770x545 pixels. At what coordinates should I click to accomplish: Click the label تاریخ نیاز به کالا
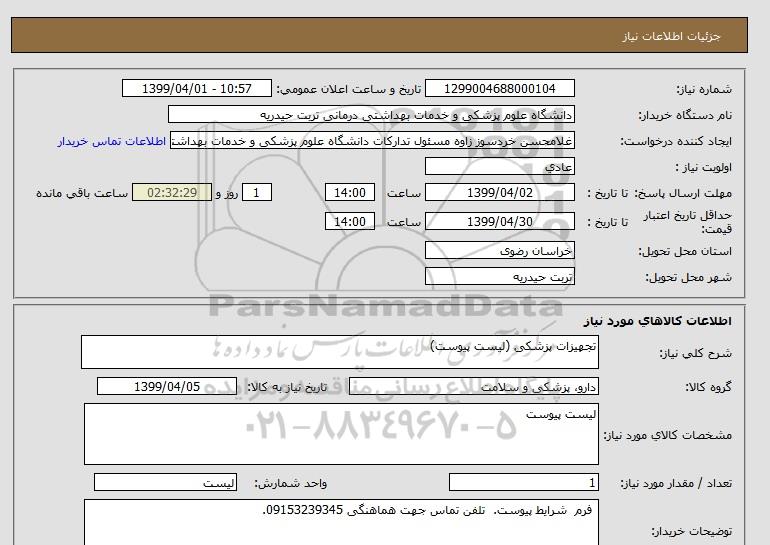click(287, 387)
